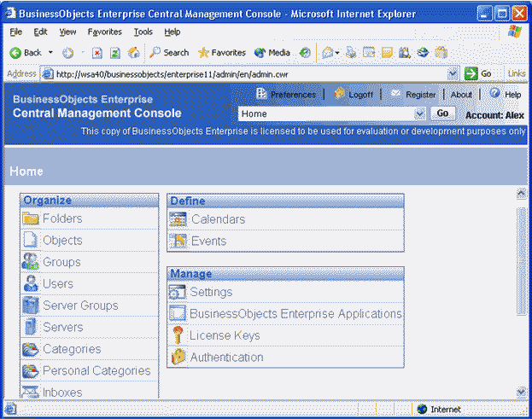Screen dimensions: 532x419
Task: Click the Calendars icon in Define
Action: tap(178, 219)
